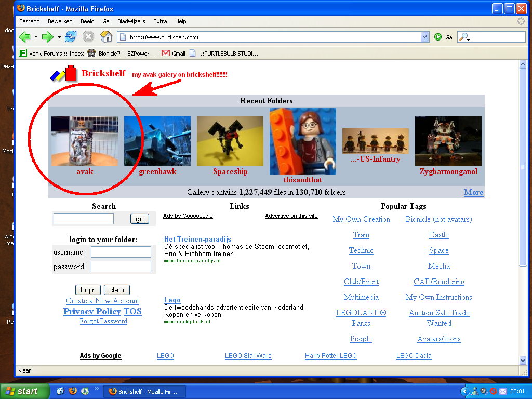
Task: Open the Bewerken menu
Action: (60, 21)
